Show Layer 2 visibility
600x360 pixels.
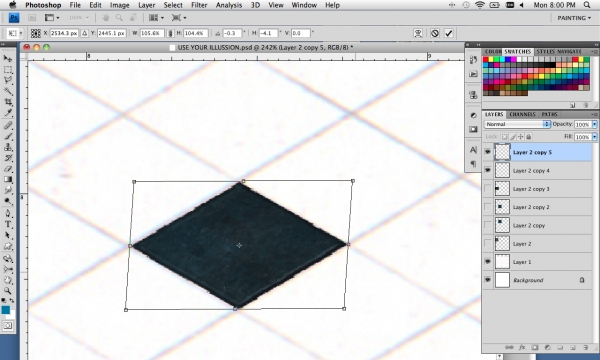(487, 244)
